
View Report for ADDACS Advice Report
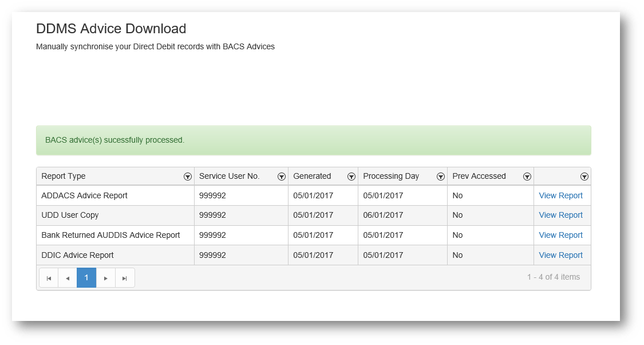(x=560, y=196)
